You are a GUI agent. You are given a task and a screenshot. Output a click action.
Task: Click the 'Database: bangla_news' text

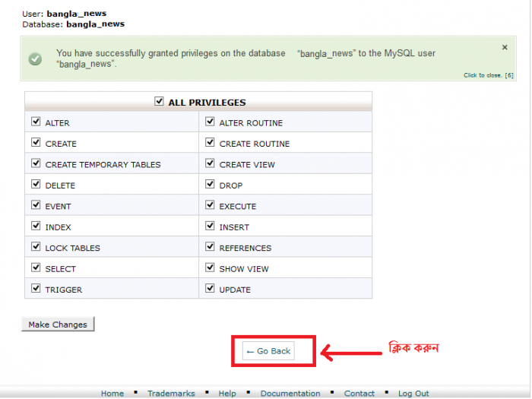(x=74, y=24)
